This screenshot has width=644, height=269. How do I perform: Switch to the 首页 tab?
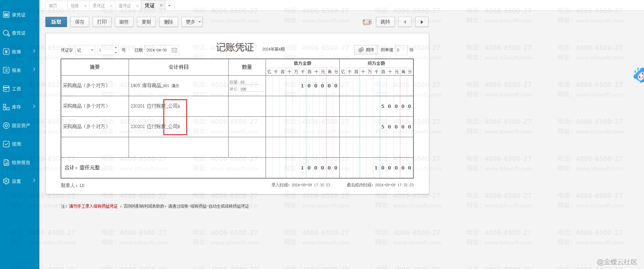pos(53,6)
